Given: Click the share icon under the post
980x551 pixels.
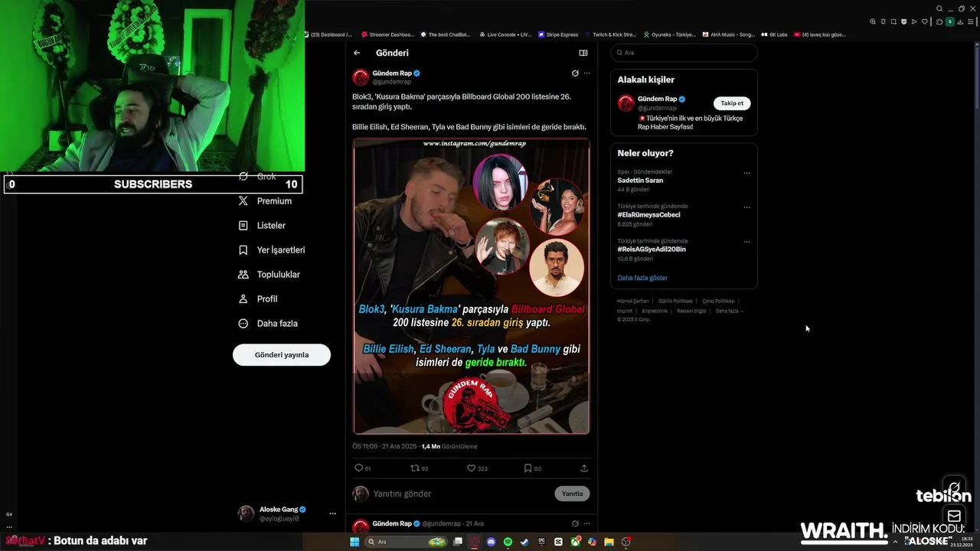Looking at the screenshot, I should [x=584, y=468].
